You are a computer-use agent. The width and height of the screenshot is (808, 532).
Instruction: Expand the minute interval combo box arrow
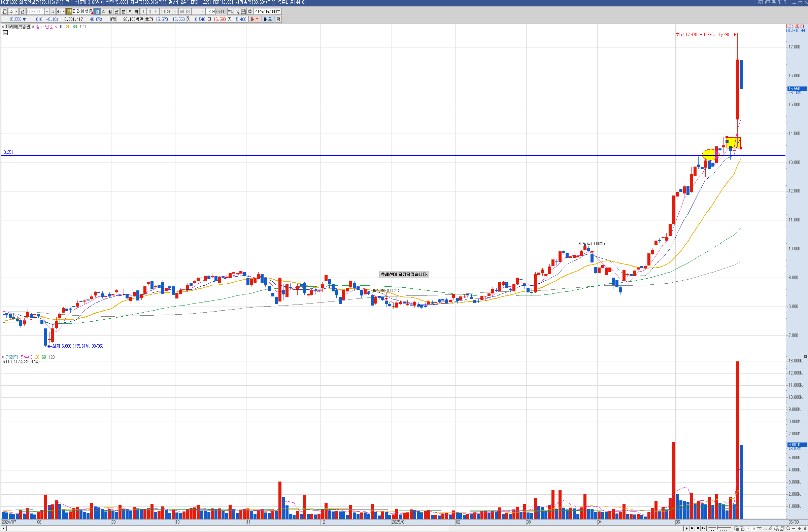click(202, 11)
